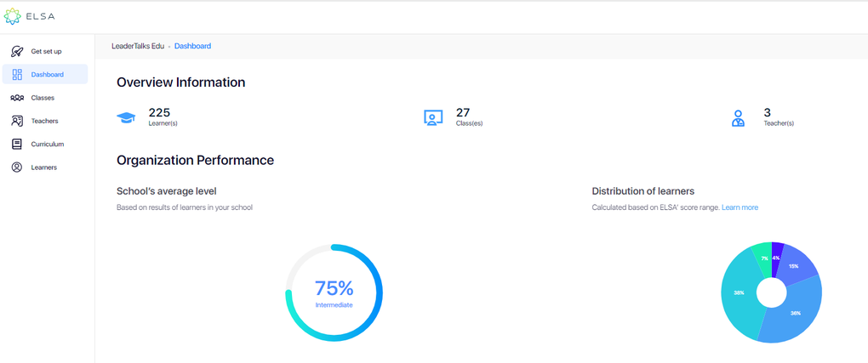868x363 pixels.
Task: Click the 225 Learner(s) count
Action: tap(160, 112)
